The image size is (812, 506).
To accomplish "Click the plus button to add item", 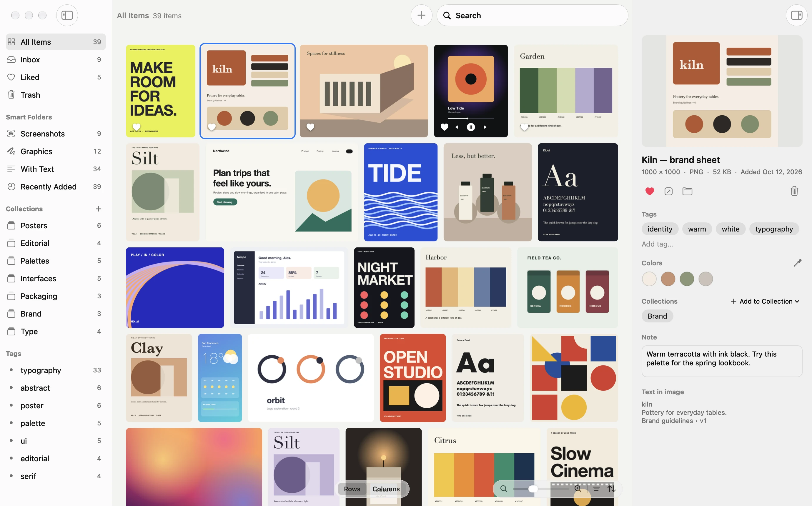I will pos(421,15).
